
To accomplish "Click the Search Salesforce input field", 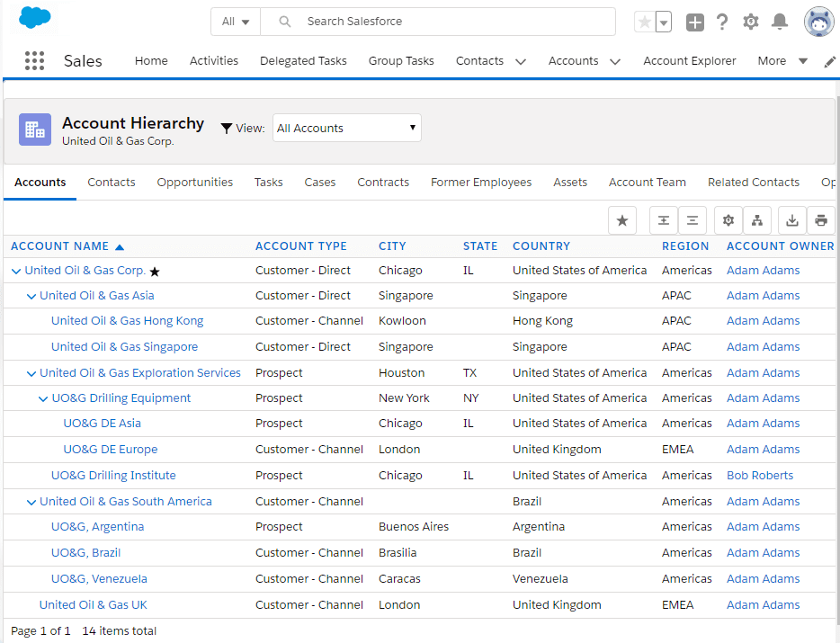I will [x=438, y=22].
